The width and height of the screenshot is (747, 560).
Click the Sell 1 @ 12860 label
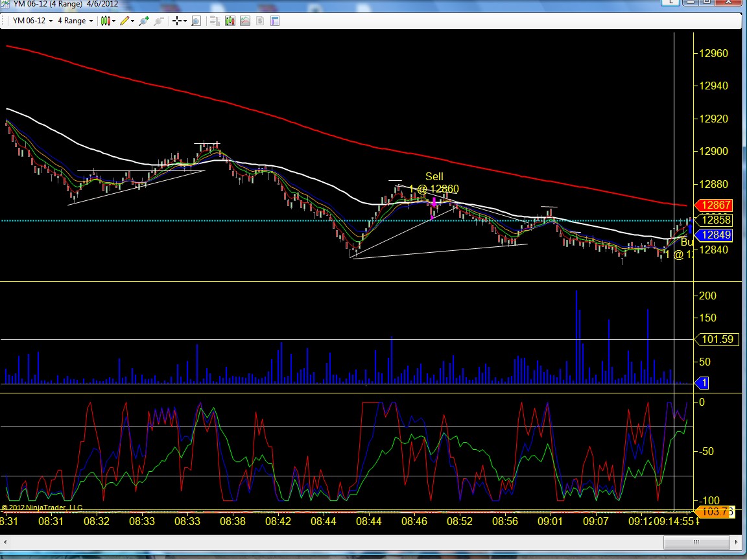tap(434, 183)
